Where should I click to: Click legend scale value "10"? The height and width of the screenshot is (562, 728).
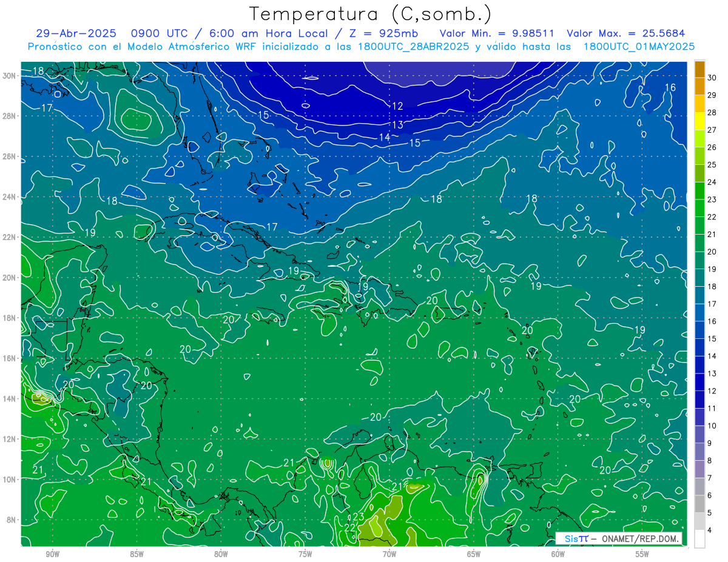(x=713, y=426)
